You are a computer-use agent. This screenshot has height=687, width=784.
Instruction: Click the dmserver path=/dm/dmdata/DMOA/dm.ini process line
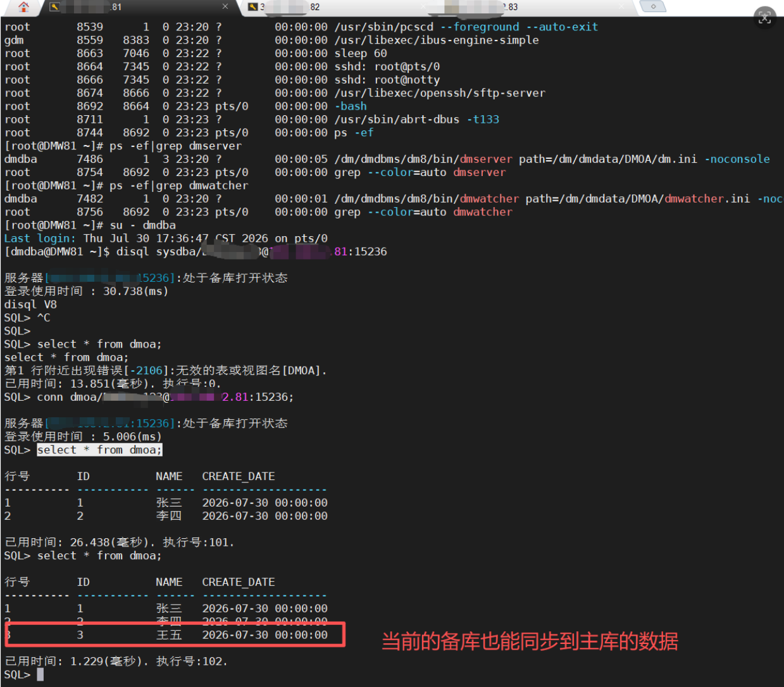(387, 160)
